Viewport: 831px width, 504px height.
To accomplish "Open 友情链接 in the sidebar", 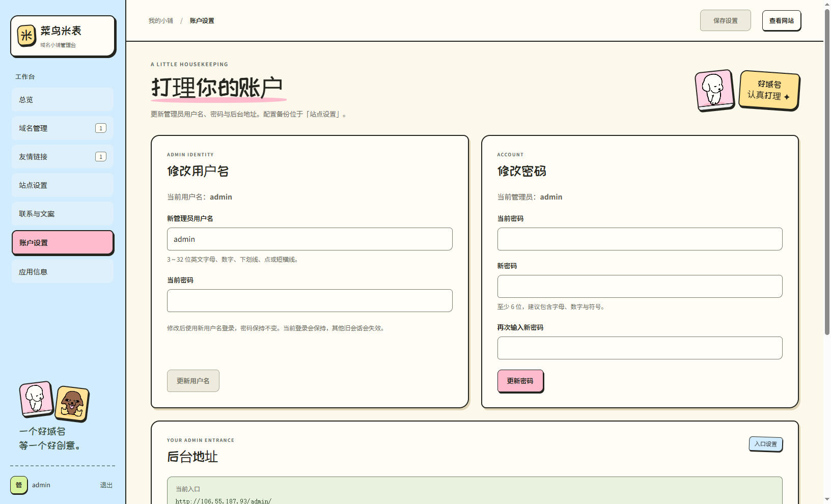I will click(x=63, y=157).
